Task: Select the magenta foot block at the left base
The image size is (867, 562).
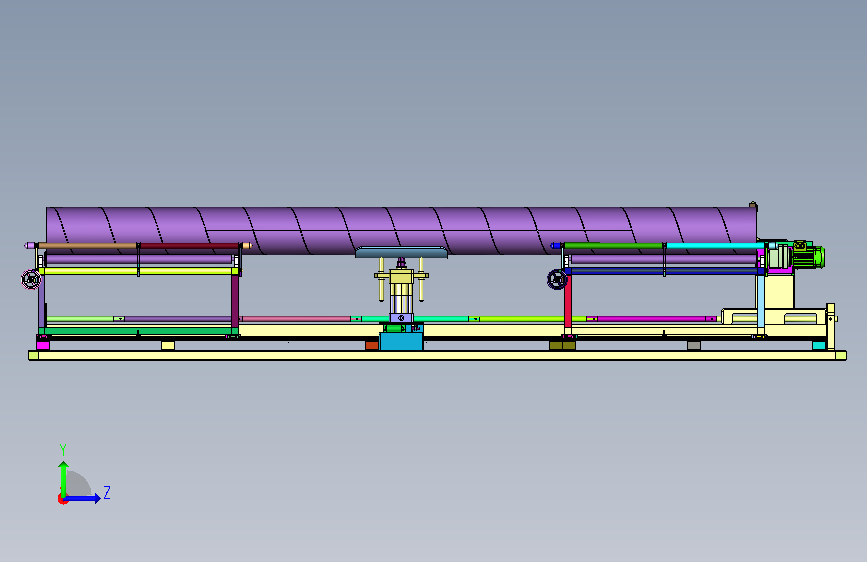Action: pos(43,345)
